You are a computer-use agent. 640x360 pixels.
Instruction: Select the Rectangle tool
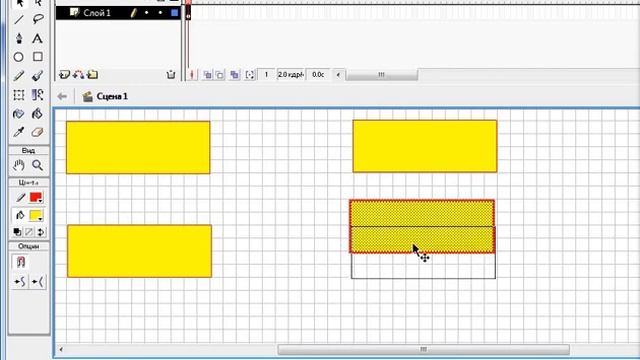pos(38,57)
